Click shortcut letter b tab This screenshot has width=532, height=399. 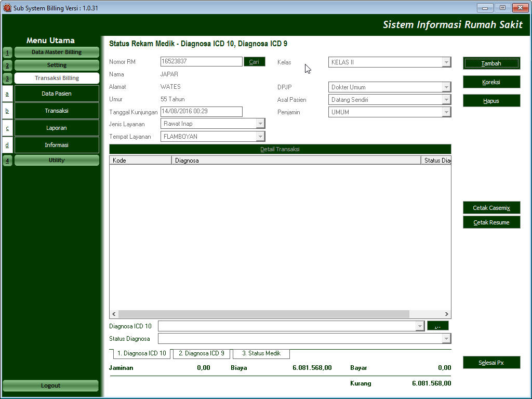click(7, 111)
